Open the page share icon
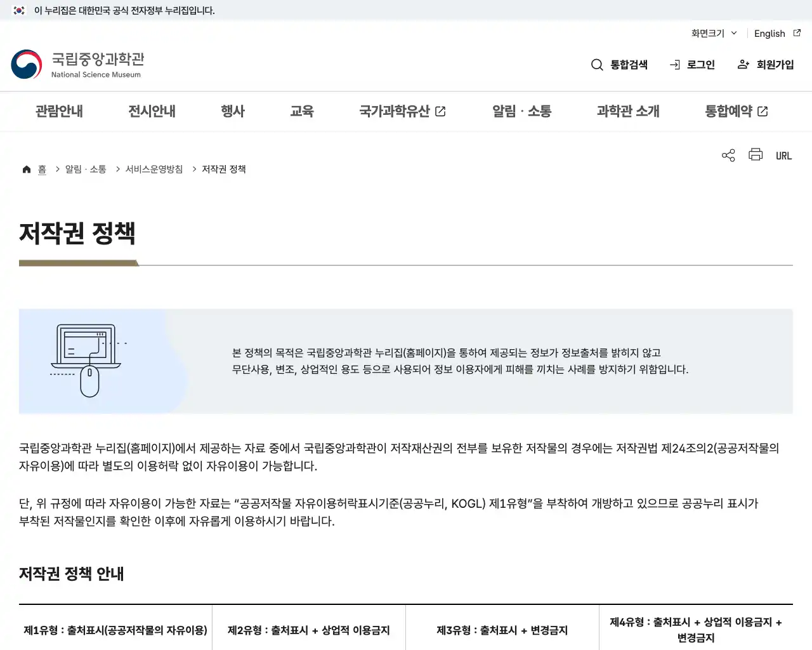Screen dimensions: 812x650 click(728, 154)
